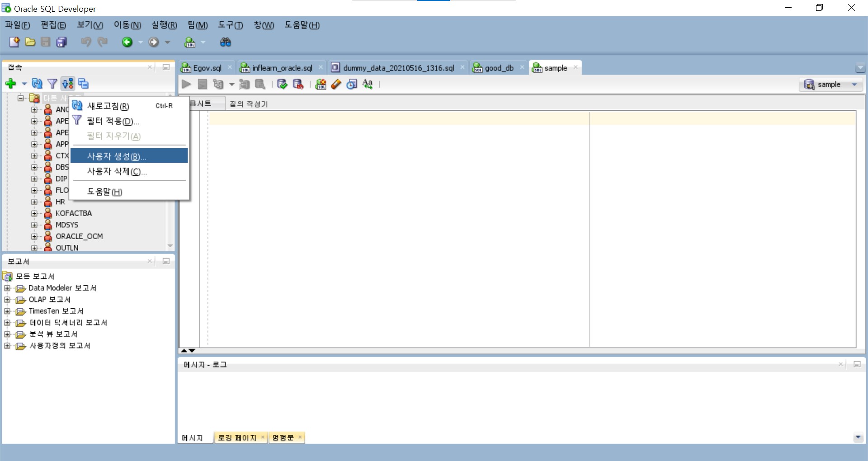Screen dimensions: 868x461
Task: Expand the MDSYS user node
Action: pos(34,225)
